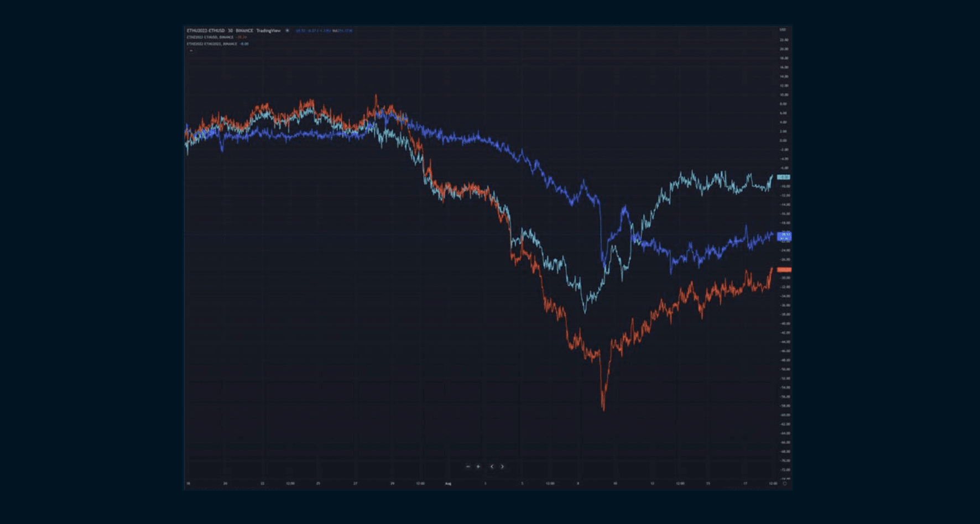Image resolution: width=980 pixels, height=524 pixels.
Task: Click the left arrow to scroll chart back
Action: 491,467
